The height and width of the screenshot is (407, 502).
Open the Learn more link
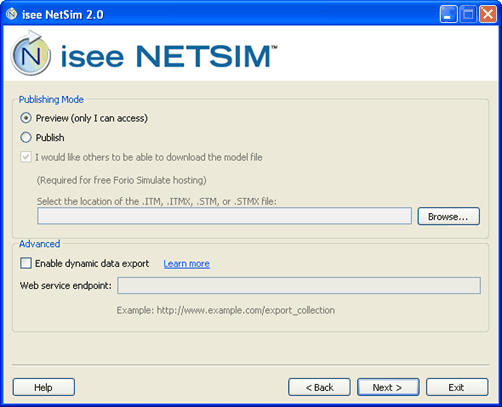[186, 264]
